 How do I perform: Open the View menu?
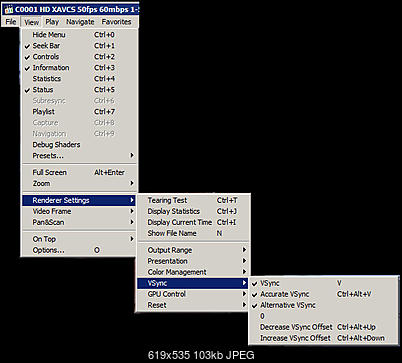(31, 22)
